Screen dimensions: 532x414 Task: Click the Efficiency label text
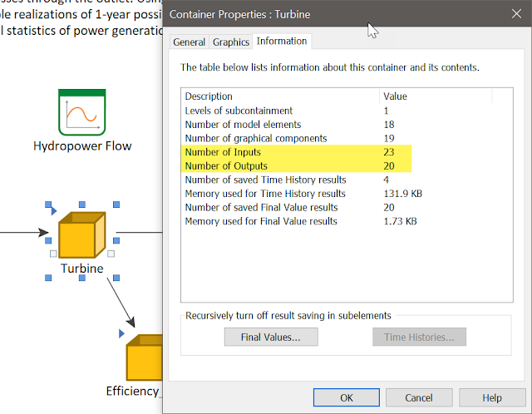[x=134, y=392]
